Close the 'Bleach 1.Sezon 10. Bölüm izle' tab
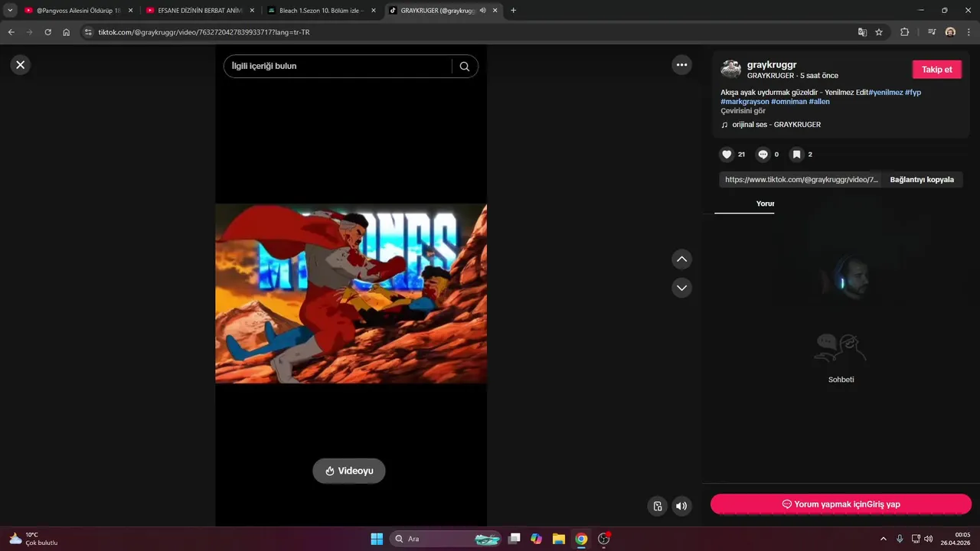This screenshot has width=980, height=551. tap(374, 11)
